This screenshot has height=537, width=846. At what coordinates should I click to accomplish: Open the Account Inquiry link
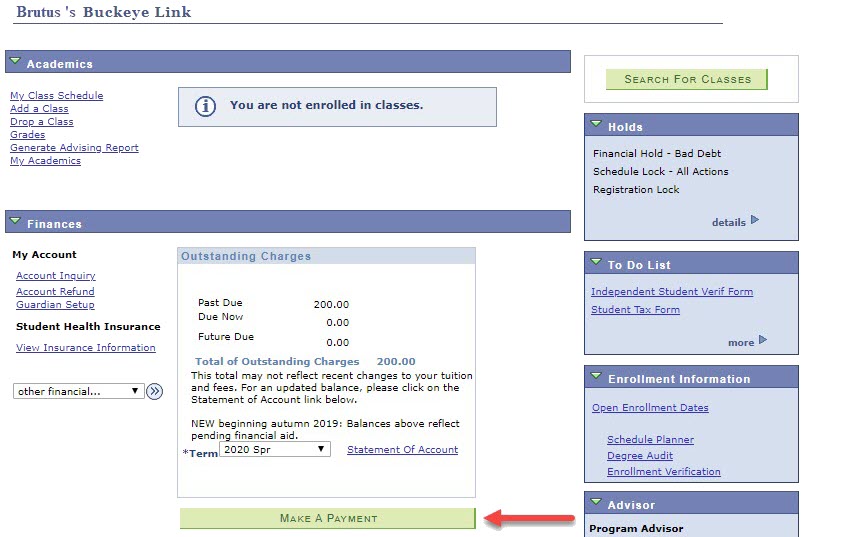click(56, 276)
